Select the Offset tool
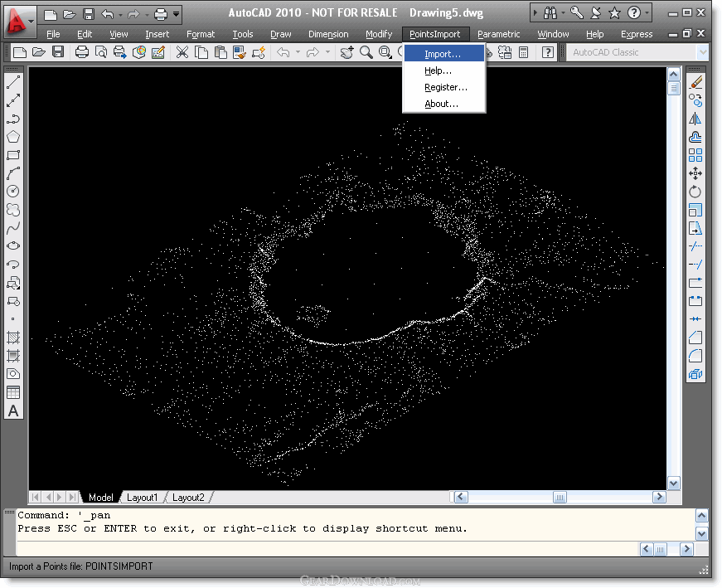This screenshot has height=588, width=722. point(695,137)
